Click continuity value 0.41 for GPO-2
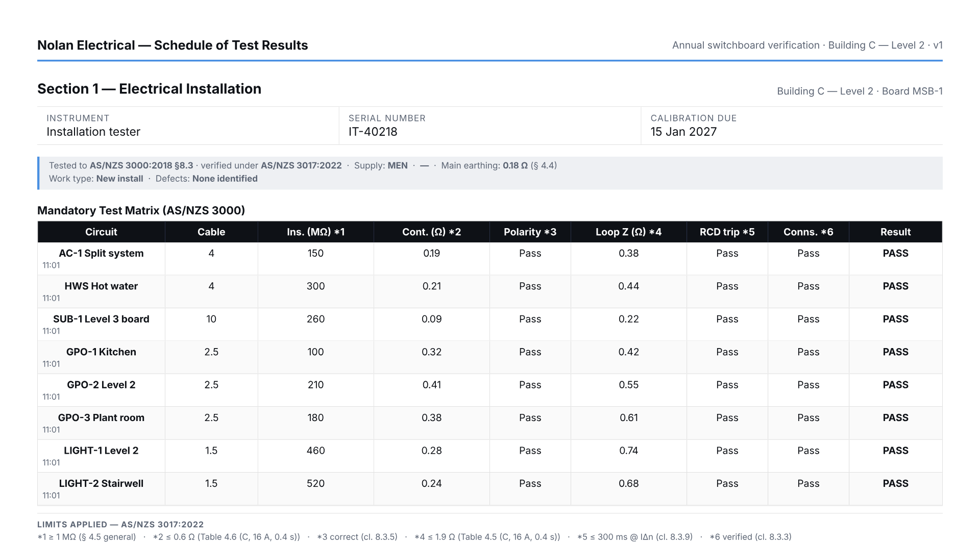Viewport: 980px width, 542px height. [x=431, y=385]
